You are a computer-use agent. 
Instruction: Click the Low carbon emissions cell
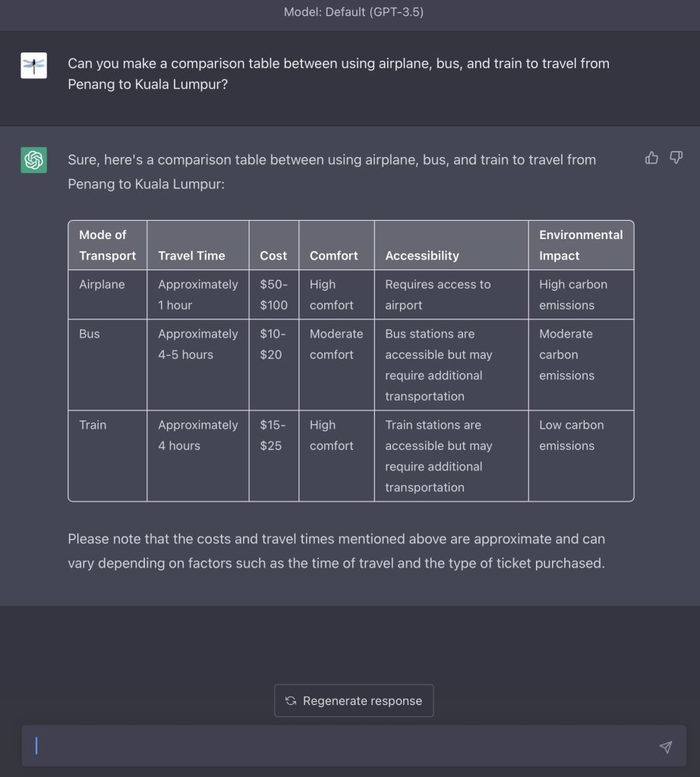[581, 456]
